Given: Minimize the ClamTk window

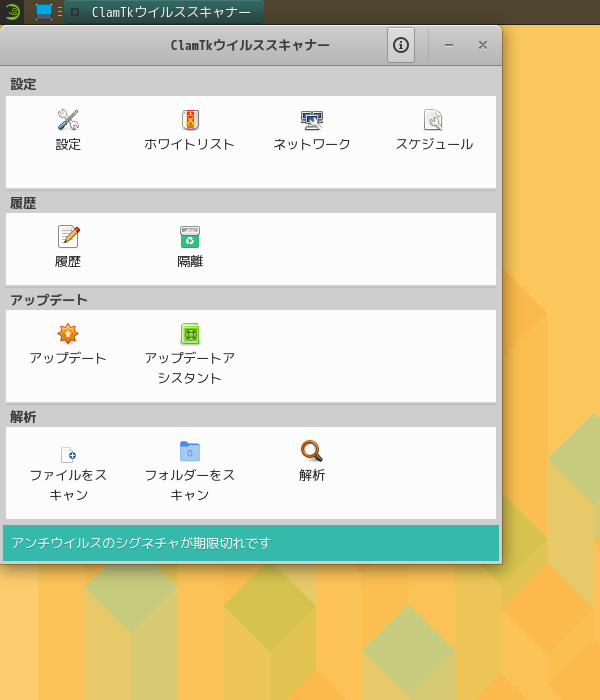Looking at the screenshot, I should (449, 45).
